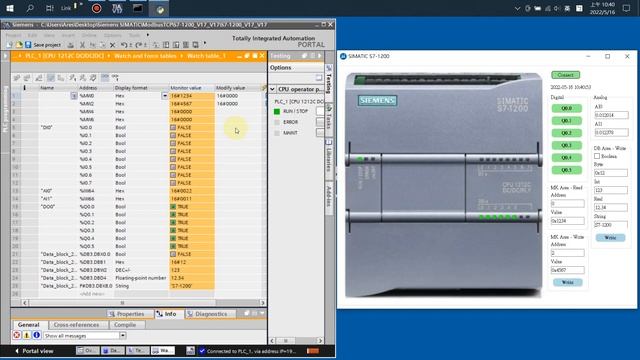
Task: Click the Undo arrow in TIA toolbar
Action: point(124,45)
